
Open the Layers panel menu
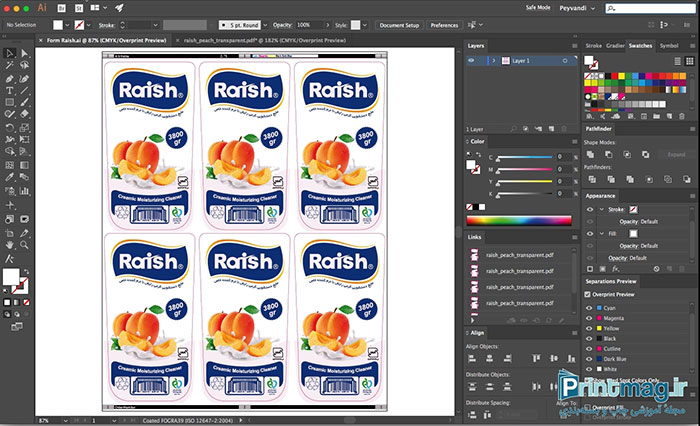click(574, 46)
